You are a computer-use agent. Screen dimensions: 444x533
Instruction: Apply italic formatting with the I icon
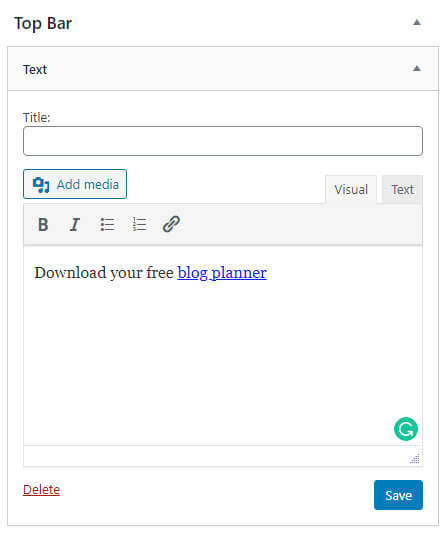(x=74, y=225)
